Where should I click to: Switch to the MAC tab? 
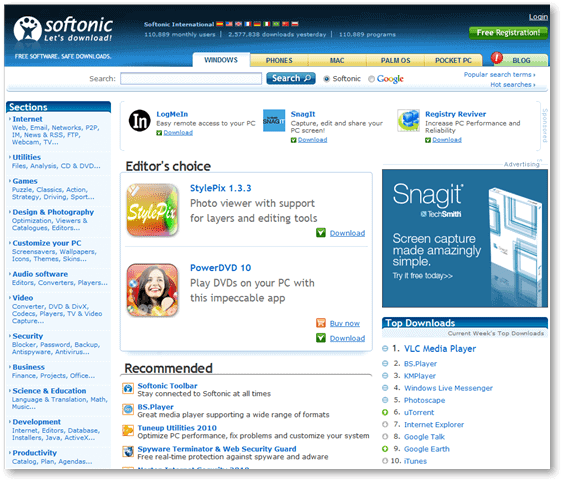point(337,60)
